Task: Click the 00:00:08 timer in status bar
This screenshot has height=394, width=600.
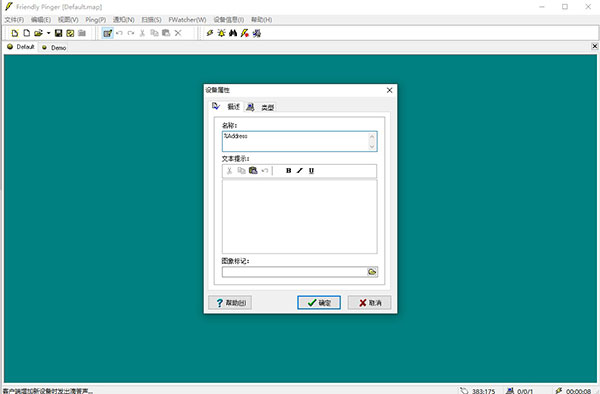Action: point(579,391)
